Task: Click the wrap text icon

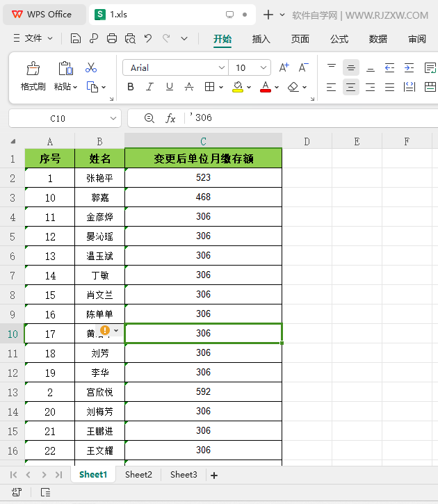Action: 430,68
